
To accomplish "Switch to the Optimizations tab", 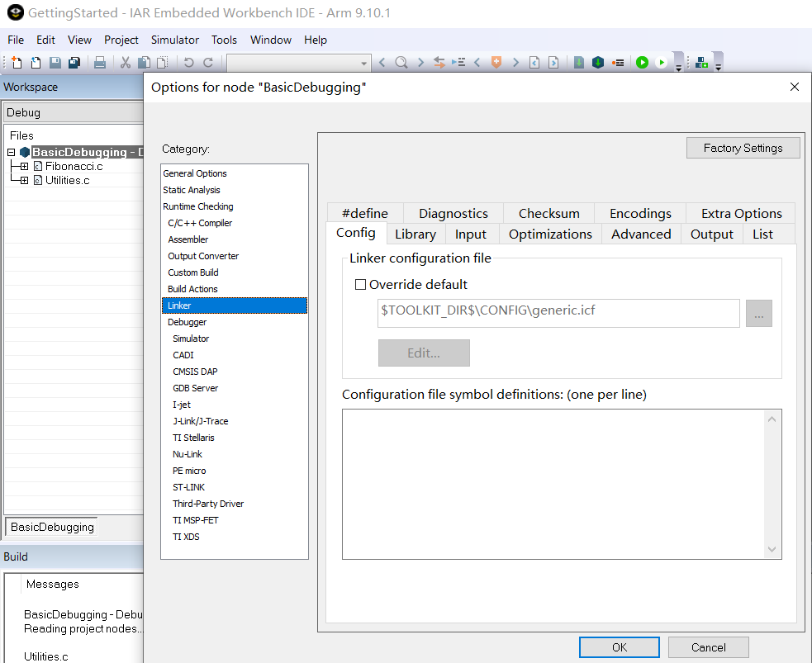I will coord(550,234).
